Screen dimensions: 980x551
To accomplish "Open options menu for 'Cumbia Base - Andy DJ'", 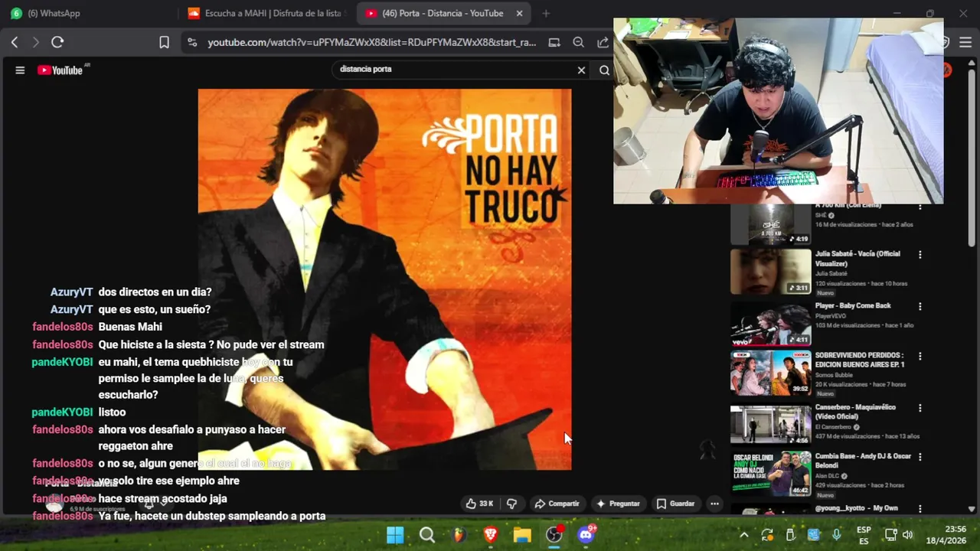I will pyautogui.click(x=920, y=457).
